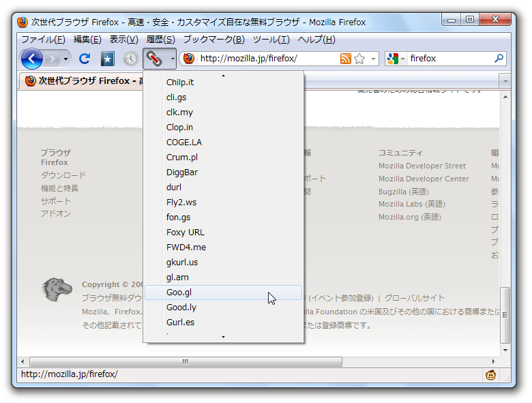Choose cli.gs from the shortener list
The height and width of the screenshot is (403, 532).
pyautogui.click(x=223, y=97)
